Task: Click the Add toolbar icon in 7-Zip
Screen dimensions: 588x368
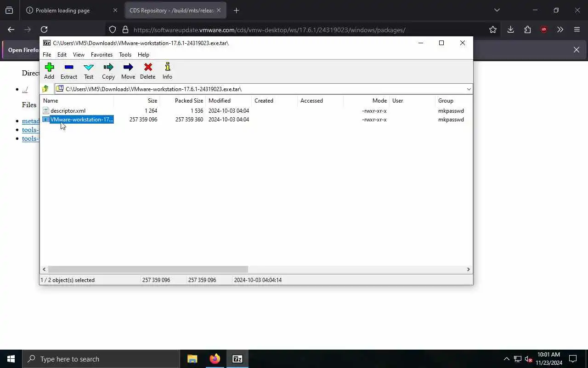Action: pyautogui.click(x=49, y=71)
